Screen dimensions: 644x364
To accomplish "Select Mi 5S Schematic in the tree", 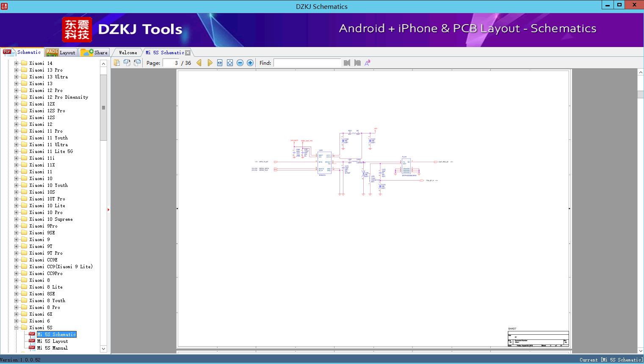I will click(x=57, y=334).
